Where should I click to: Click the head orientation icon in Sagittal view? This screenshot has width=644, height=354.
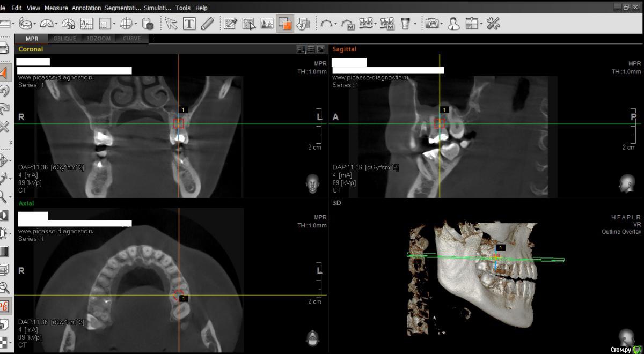pos(626,183)
